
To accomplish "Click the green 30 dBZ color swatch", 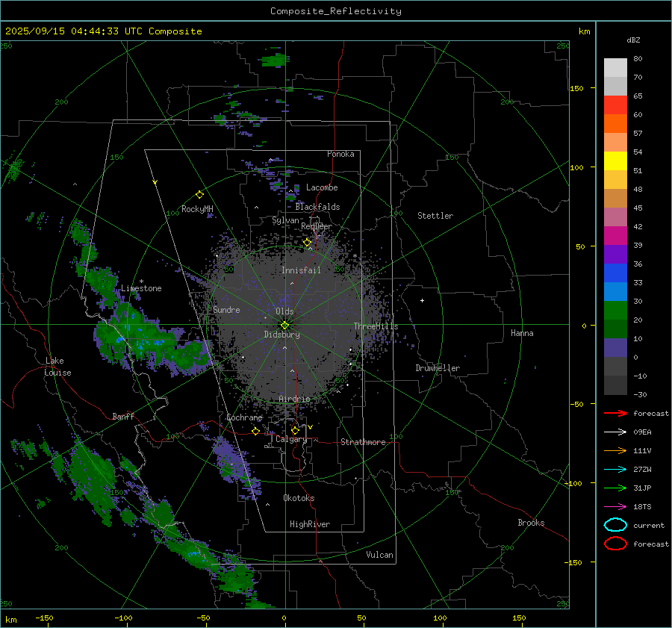I will [x=615, y=310].
